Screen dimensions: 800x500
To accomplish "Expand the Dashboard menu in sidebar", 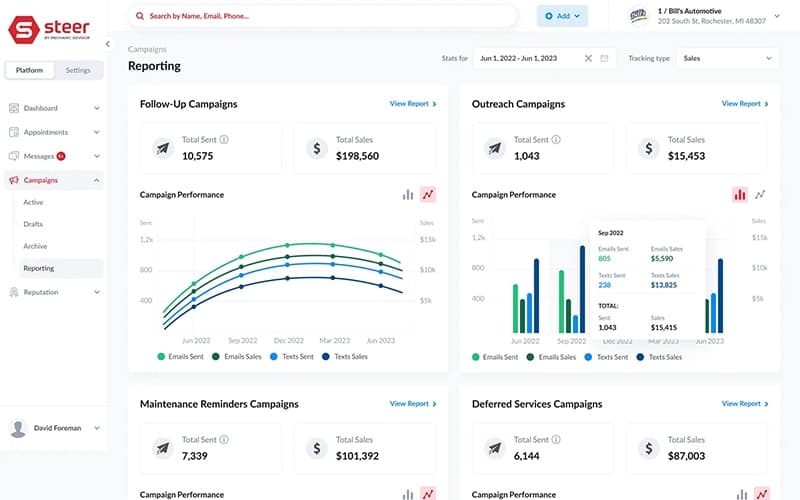I will pyautogui.click(x=97, y=108).
